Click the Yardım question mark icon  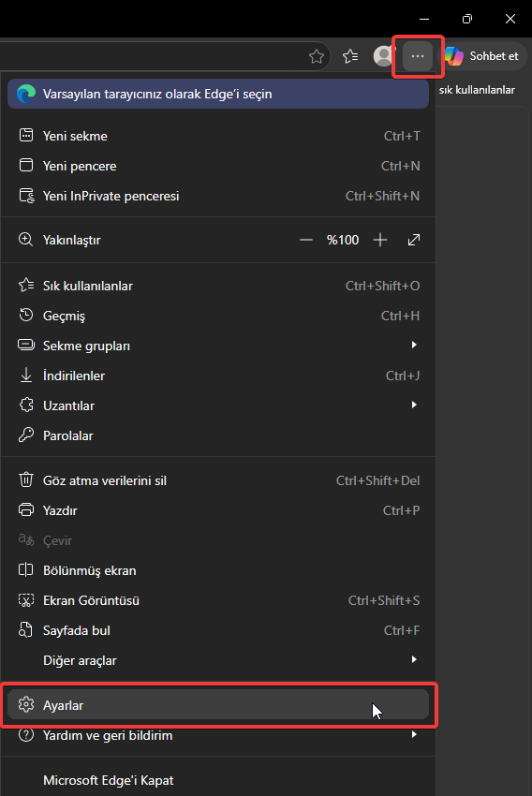coord(26,734)
